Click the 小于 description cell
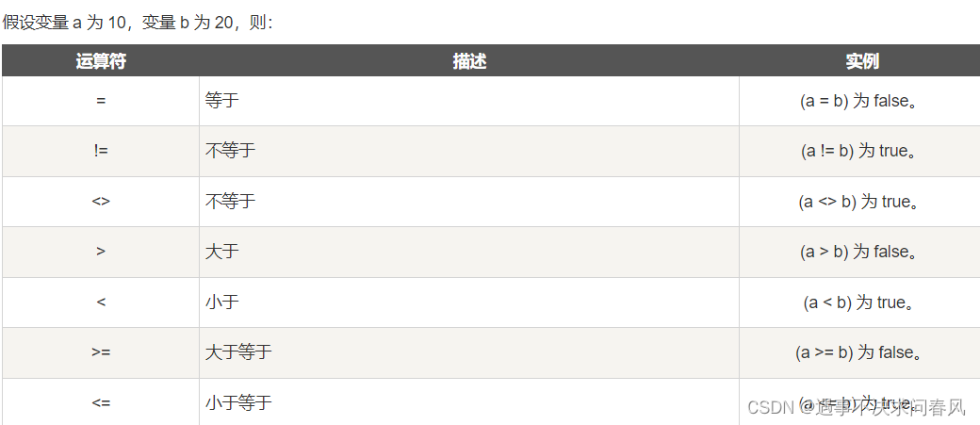This screenshot has width=980, height=425. pos(469,302)
